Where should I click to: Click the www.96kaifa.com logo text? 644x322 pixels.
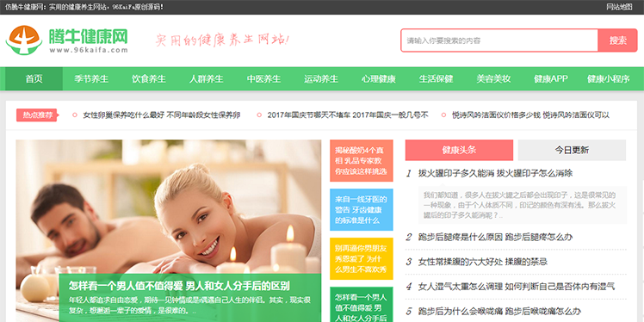pyautogui.click(x=89, y=50)
